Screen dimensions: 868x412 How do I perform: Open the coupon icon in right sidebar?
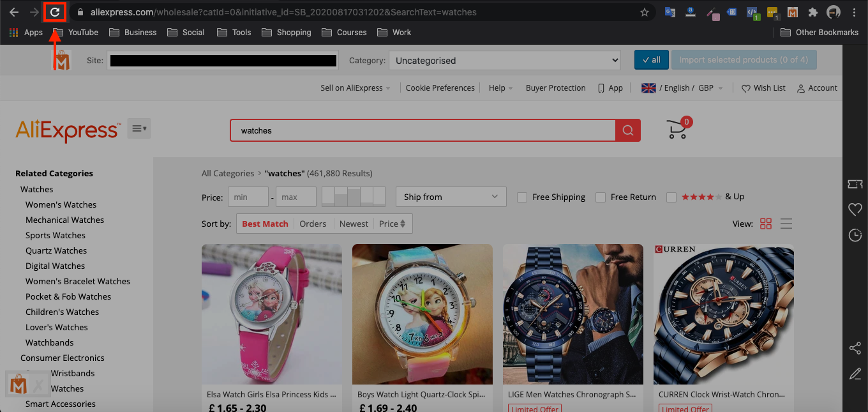click(x=855, y=184)
